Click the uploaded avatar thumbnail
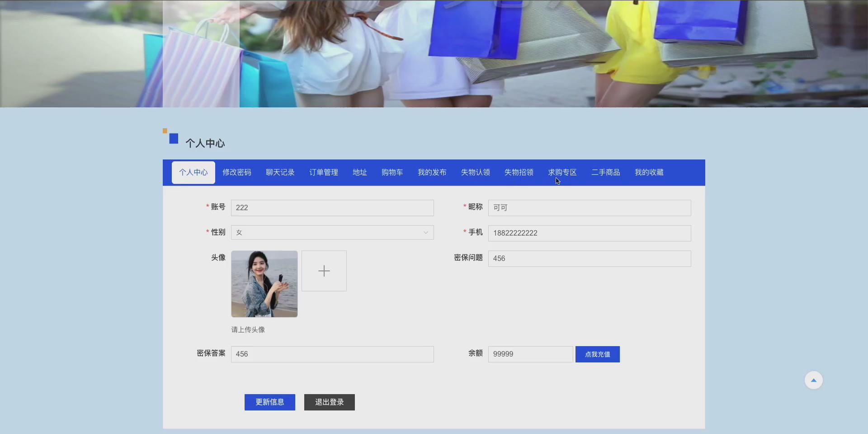Screen dimensions: 868x434 [264, 284]
